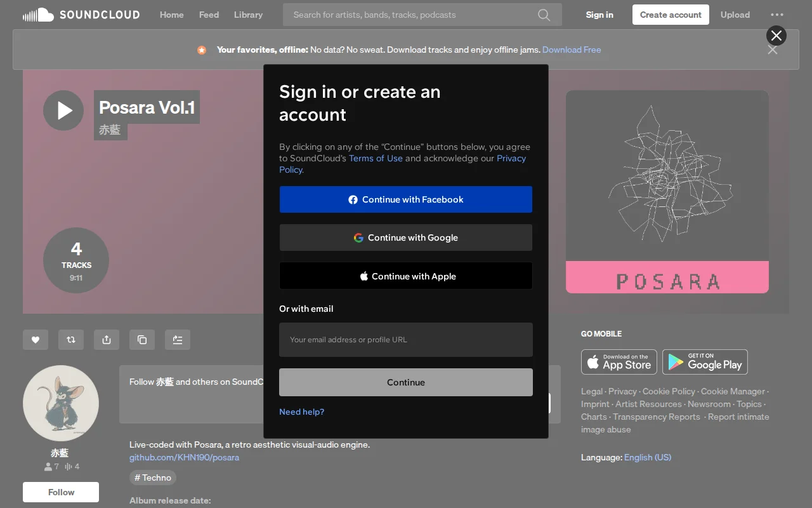The height and width of the screenshot is (508, 812).
Task: Open the Download Free link
Action: pos(572,50)
